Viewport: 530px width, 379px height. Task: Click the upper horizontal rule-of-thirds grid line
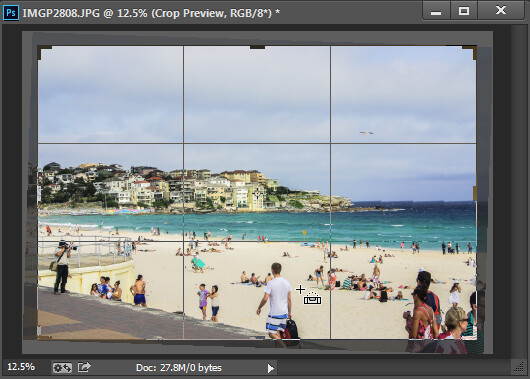click(257, 143)
